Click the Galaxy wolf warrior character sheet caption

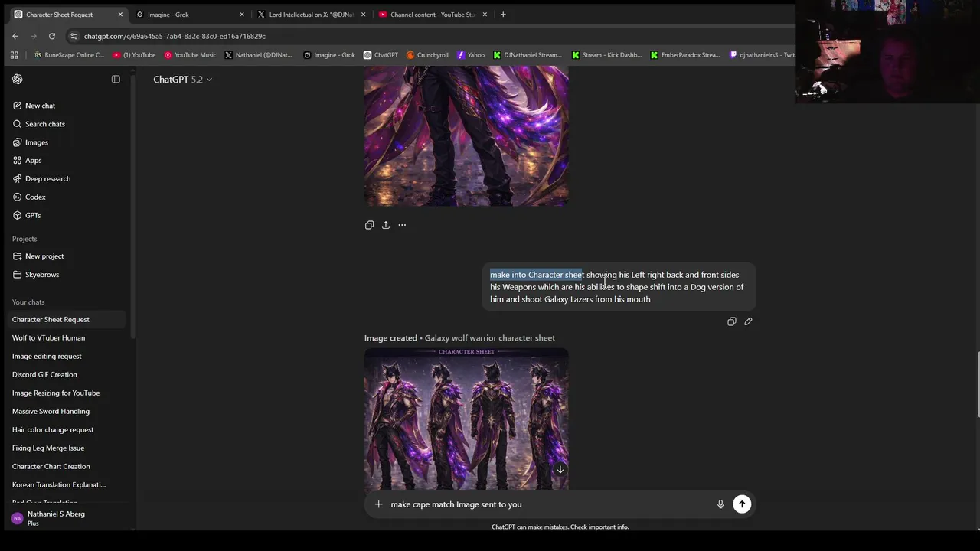[490, 337]
